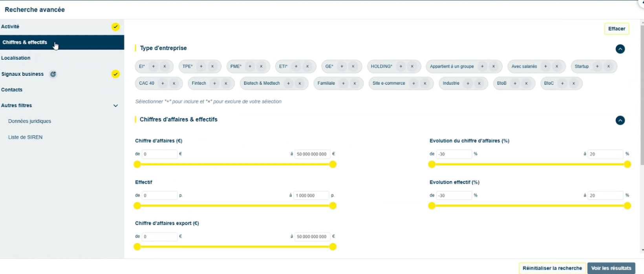
Task: Click Chiffre d'affaires export maximum handle
Action: pyautogui.click(x=333, y=247)
